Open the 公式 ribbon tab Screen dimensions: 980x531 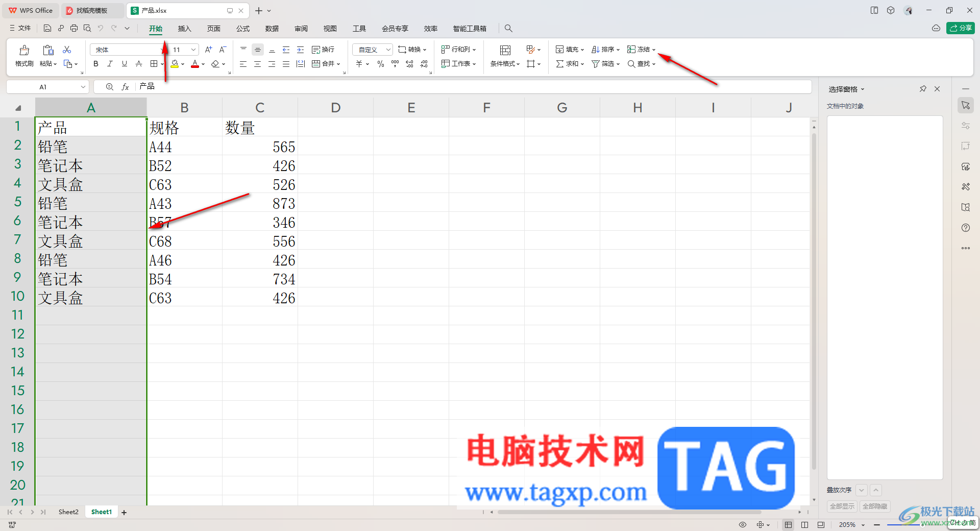point(243,29)
